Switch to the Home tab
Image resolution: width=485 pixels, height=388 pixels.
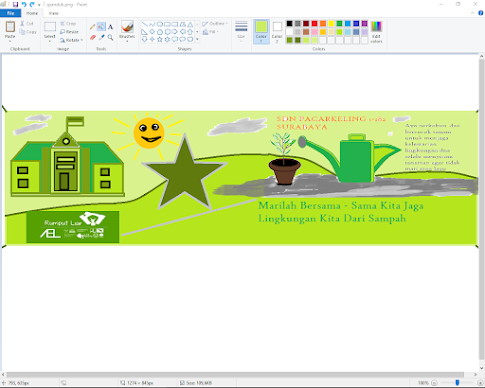[x=32, y=13]
